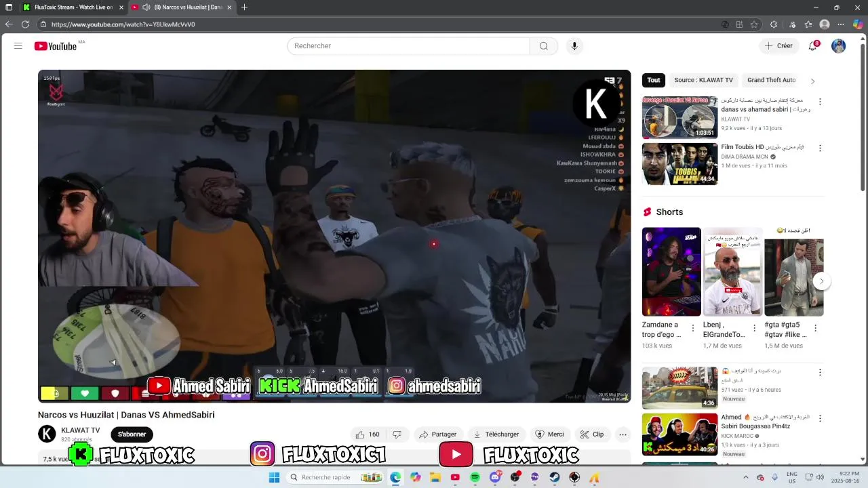Open the taxi video with 4:36 duration
The width and height of the screenshot is (868, 488).
coord(679,388)
